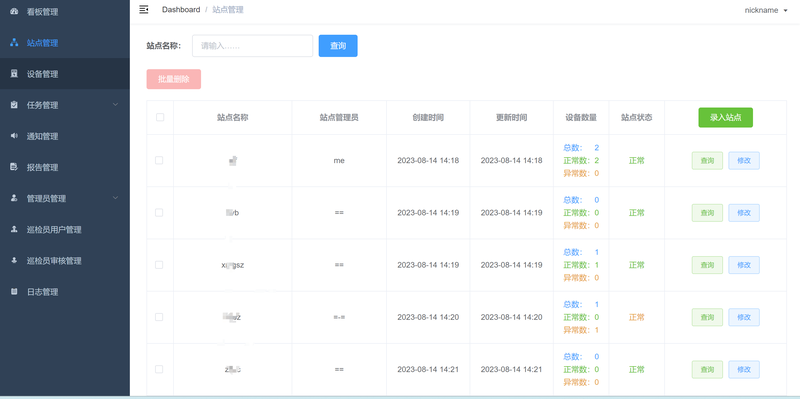This screenshot has width=800, height=399.
Task: Check the row created 2023-08-14 14:21
Action: coord(159,369)
